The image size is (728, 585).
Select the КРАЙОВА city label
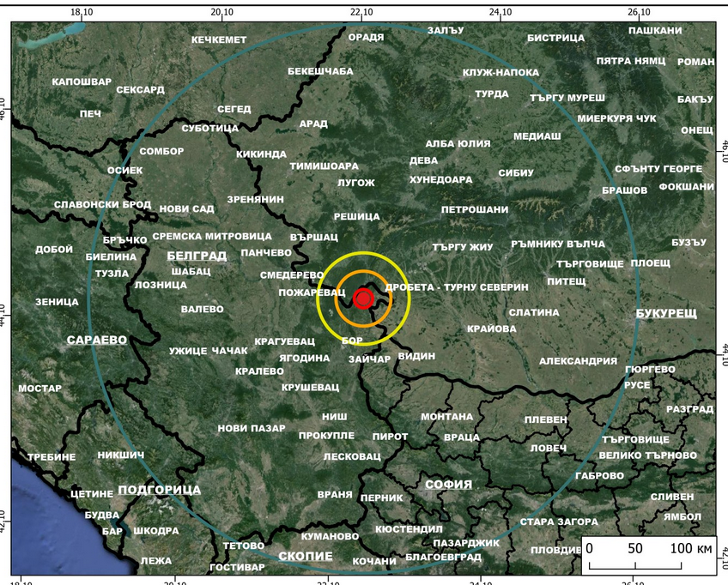tap(492, 329)
